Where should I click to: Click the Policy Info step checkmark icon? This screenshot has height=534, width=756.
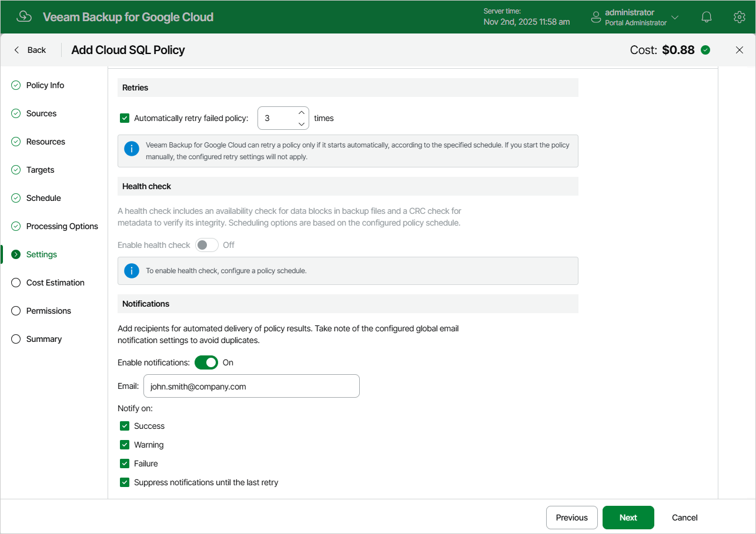pos(16,85)
